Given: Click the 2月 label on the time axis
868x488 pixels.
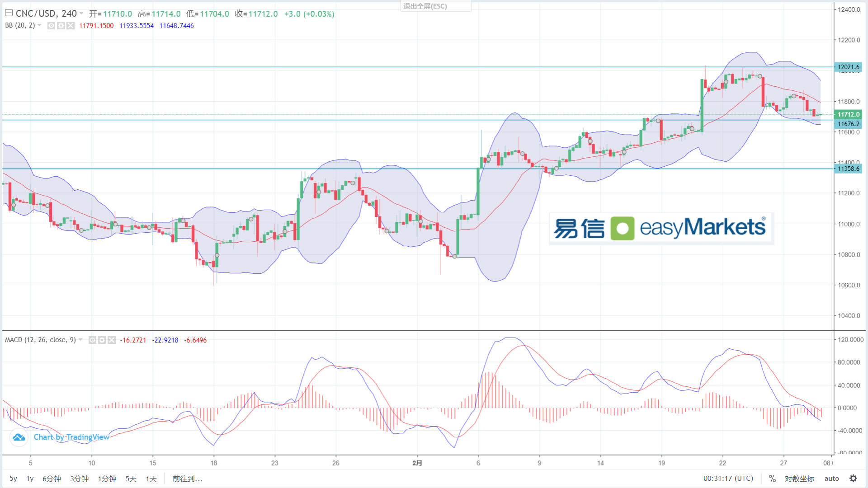Looking at the screenshot, I should pyautogui.click(x=417, y=463).
